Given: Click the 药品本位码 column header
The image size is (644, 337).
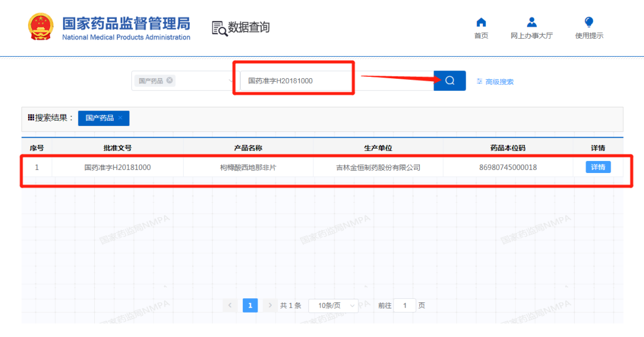Looking at the screenshot, I should tap(507, 148).
